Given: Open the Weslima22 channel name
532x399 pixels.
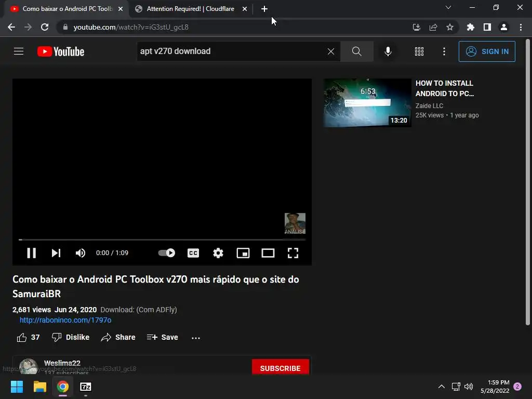Looking at the screenshot, I should pyautogui.click(x=62, y=363).
